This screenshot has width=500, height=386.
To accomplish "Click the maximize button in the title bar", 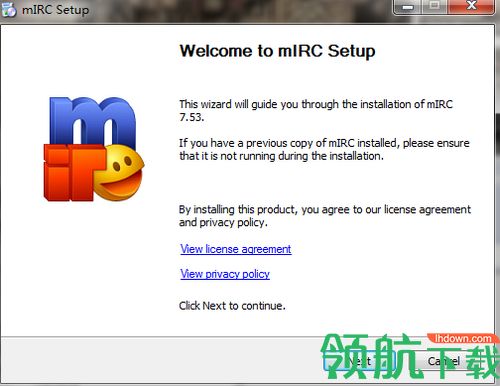I will point(435,6).
